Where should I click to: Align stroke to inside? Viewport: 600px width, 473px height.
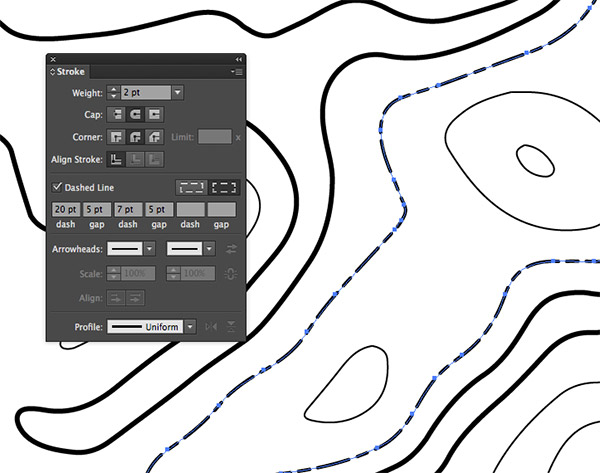pyautogui.click(x=135, y=160)
